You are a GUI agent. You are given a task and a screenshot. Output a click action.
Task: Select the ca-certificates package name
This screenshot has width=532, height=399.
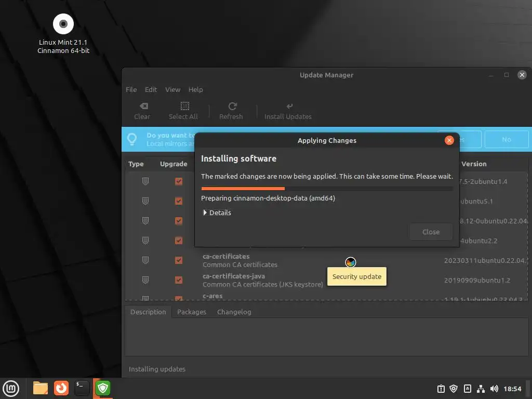226,257
